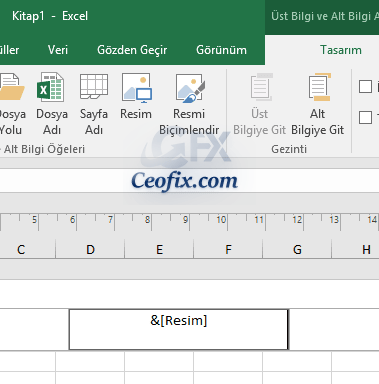Select column G header
Screen dimensions: 379x384
(297, 249)
